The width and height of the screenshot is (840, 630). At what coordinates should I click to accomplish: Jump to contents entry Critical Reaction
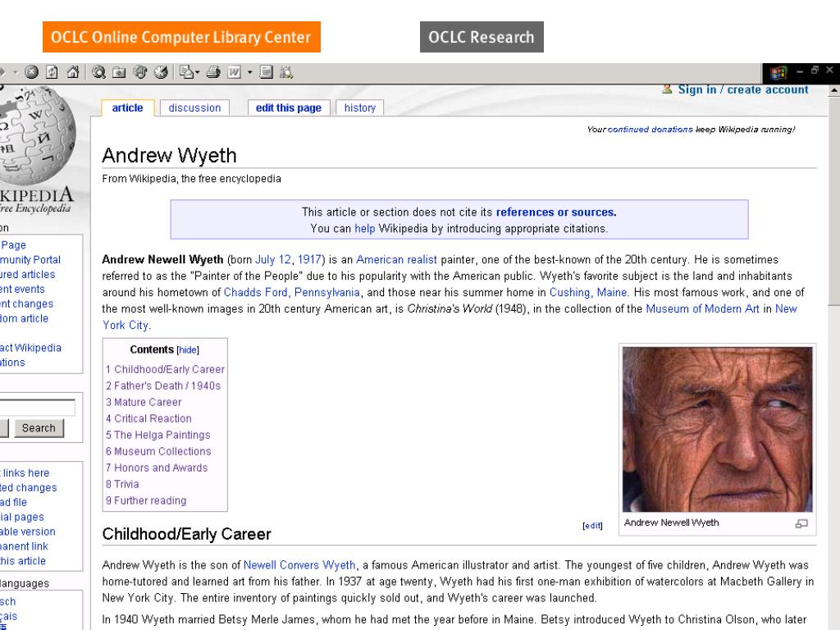[148, 419]
